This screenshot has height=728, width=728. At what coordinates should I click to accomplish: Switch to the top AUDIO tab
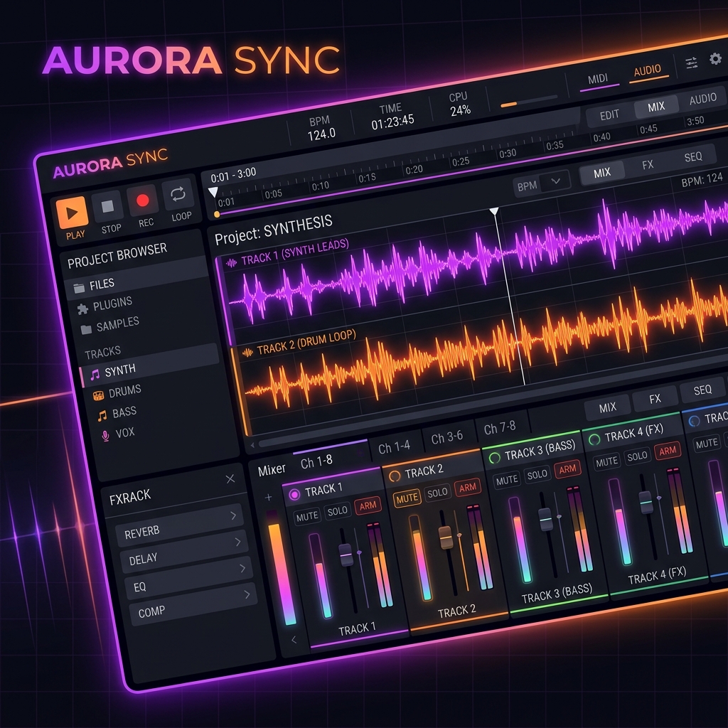pyautogui.click(x=648, y=70)
